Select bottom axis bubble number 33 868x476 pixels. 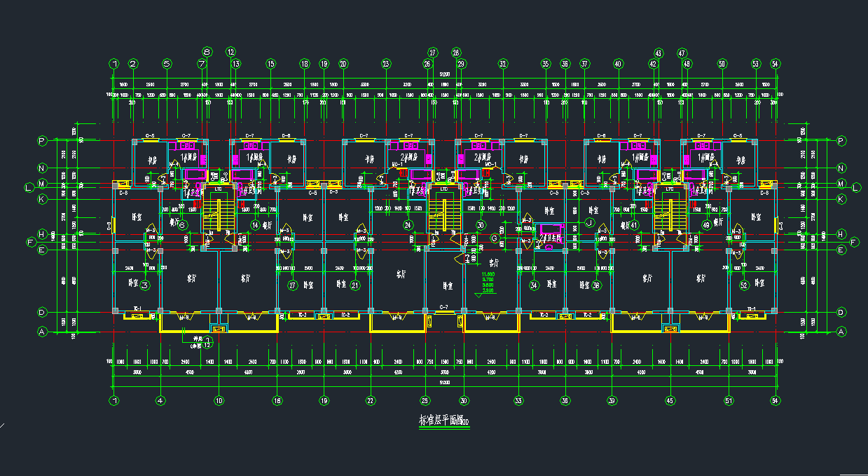(518, 401)
